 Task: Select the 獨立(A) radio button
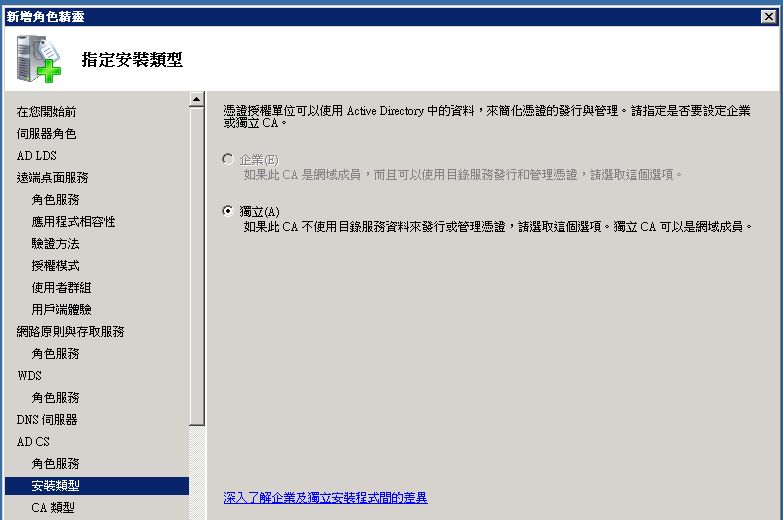pos(229,211)
